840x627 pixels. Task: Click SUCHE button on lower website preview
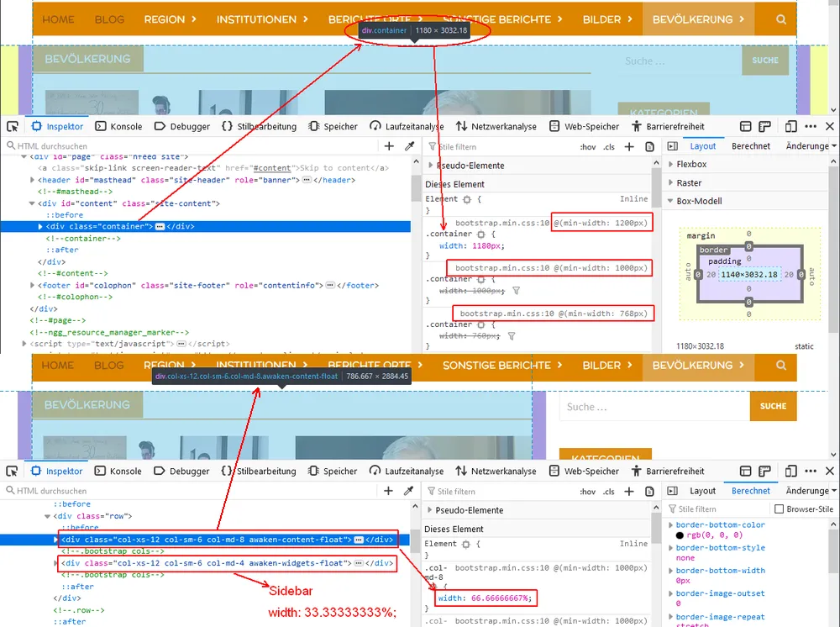tap(773, 406)
